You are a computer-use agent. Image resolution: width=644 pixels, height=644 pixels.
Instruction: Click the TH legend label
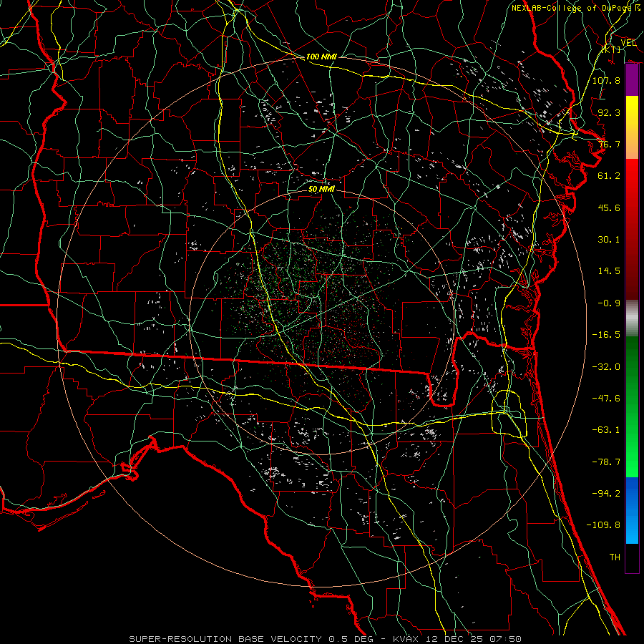tap(615, 557)
